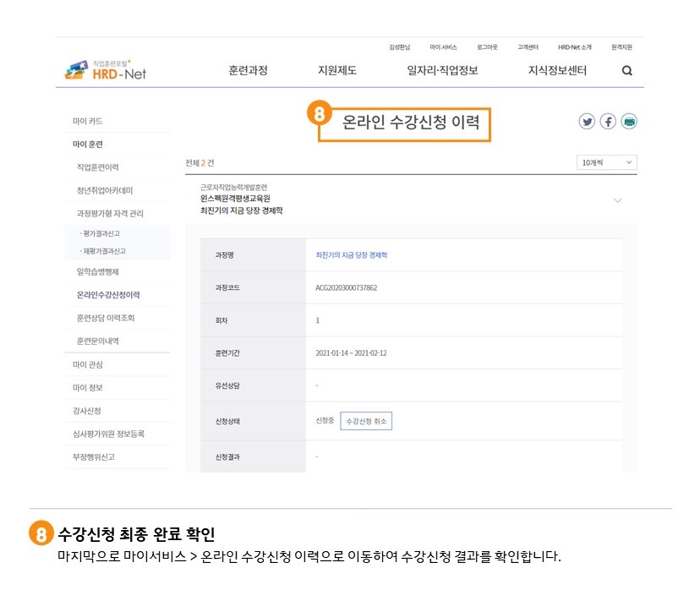Go to 마이 서비스 in top bar

(443, 47)
